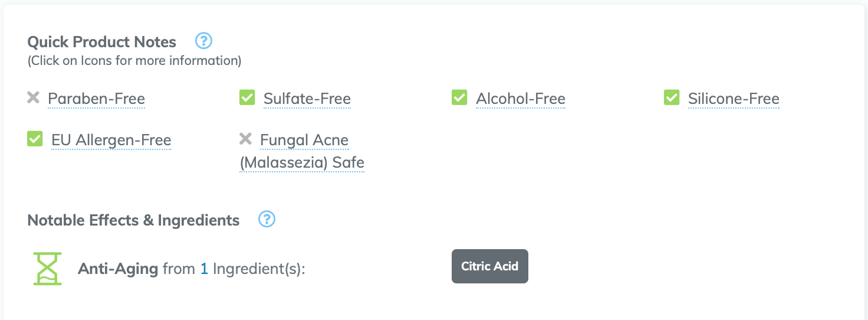Show details for the Alcohol-Free label
Image resolution: width=868 pixels, height=320 pixels.
(x=520, y=99)
